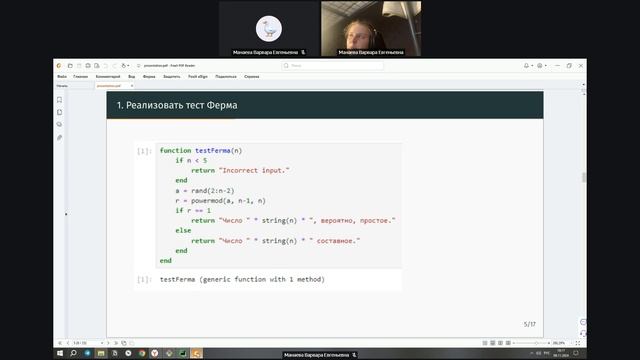Open the Справка ribbon tab
This screenshot has width=640, height=360.
252,77
